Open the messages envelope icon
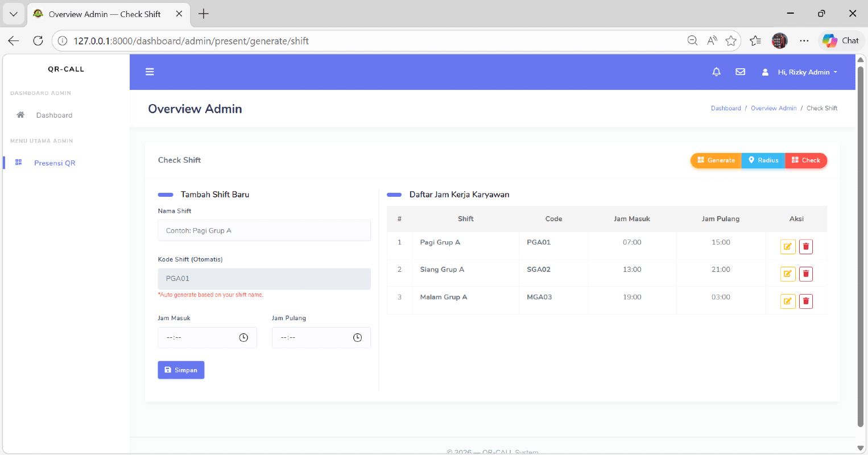868x455 pixels. (740, 72)
